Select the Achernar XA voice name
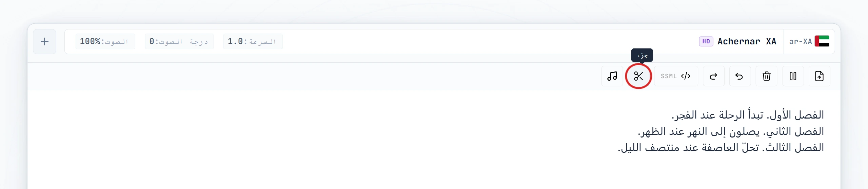Image resolution: width=868 pixels, height=189 pixels. [x=747, y=42]
